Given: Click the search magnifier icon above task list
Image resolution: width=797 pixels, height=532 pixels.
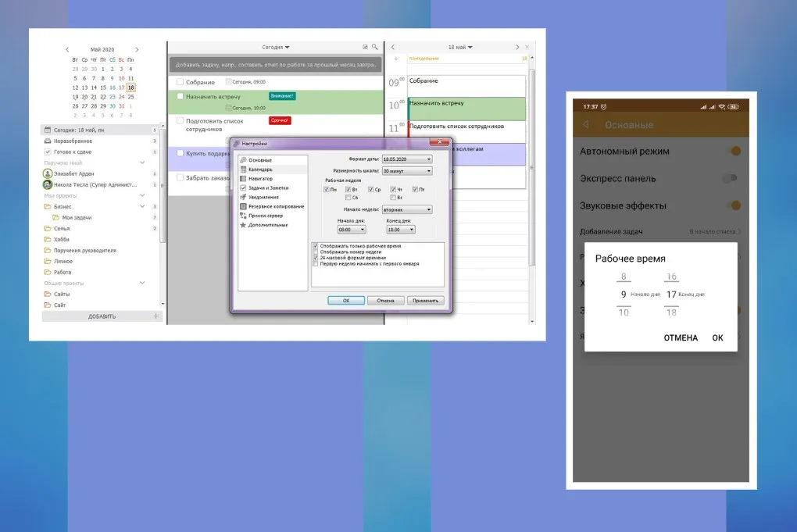Looking at the screenshot, I should coord(374,47).
